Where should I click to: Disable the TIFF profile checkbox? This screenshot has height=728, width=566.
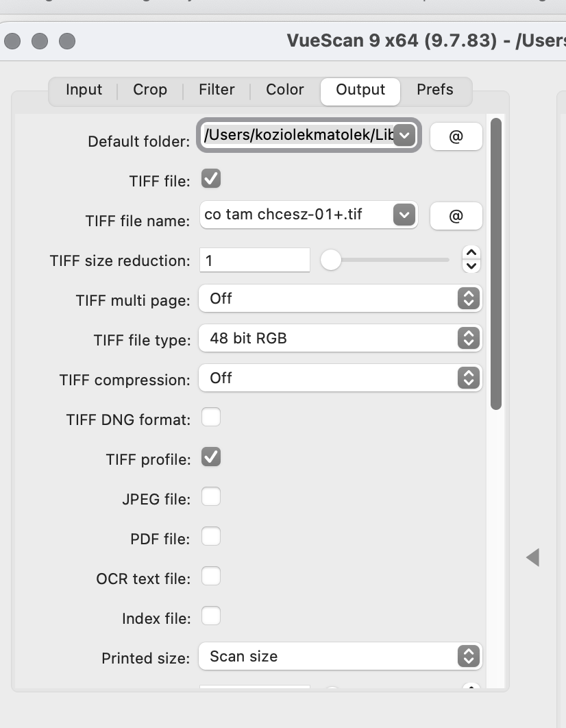(x=211, y=457)
